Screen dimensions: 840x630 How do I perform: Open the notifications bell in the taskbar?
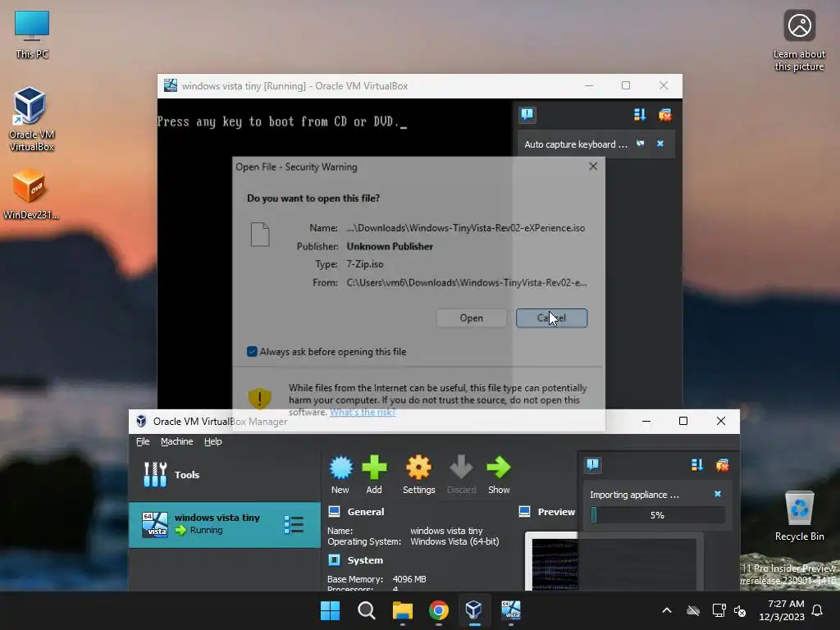(818, 610)
